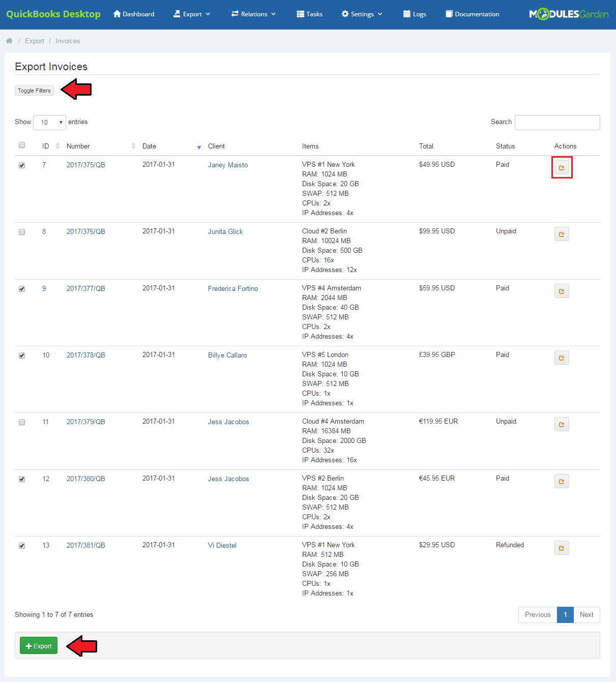The width and height of the screenshot is (616, 682).
Task: Expand the Settings menu in navbar
Action: pos(362,14)
